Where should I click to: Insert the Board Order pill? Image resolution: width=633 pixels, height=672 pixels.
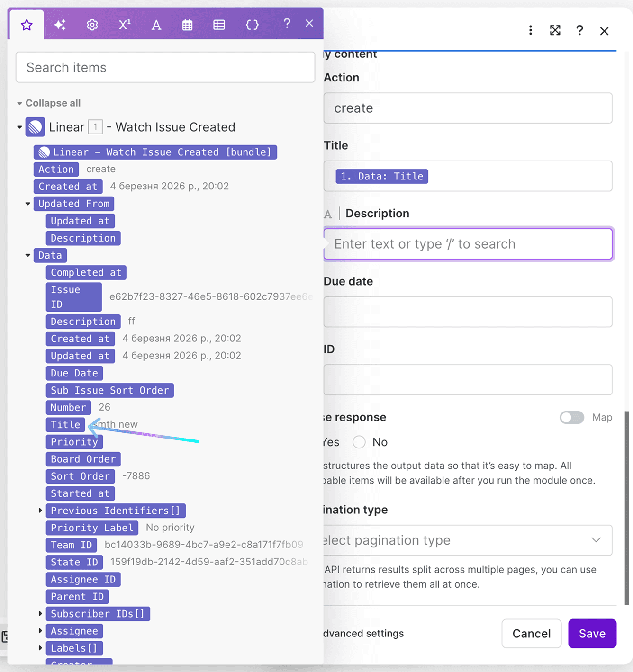pos(83,459)
